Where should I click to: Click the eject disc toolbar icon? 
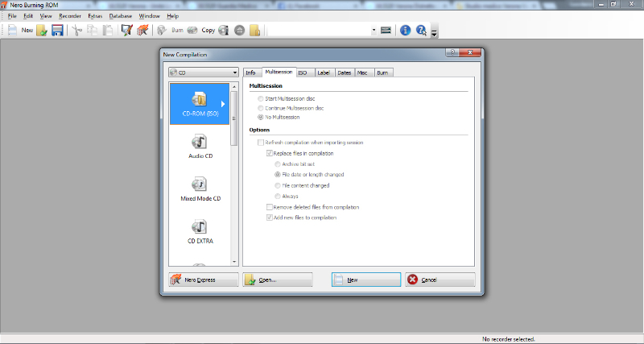click(240, 31)
